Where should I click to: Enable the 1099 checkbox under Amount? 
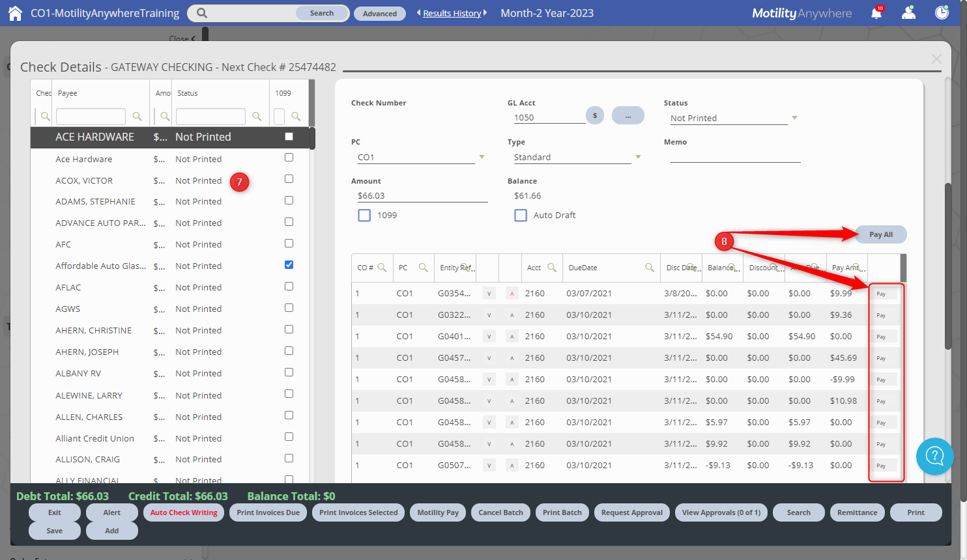364,215
